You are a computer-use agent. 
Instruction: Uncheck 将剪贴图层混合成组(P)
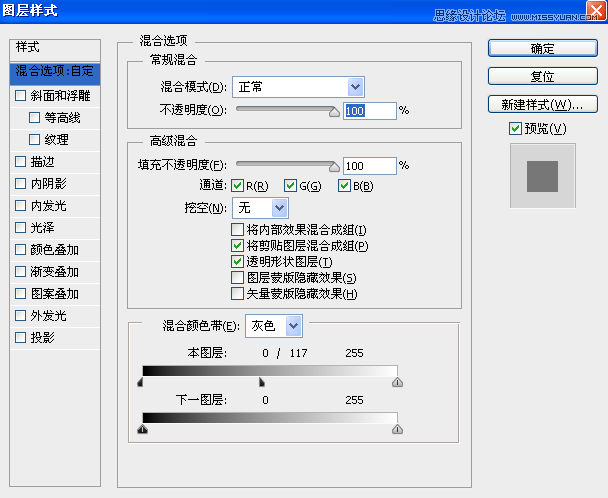pos(237,246)
